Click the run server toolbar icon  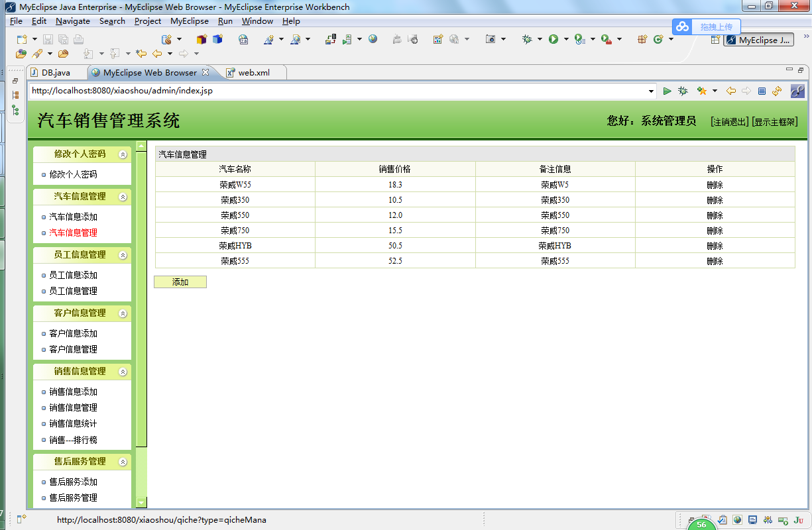tap(347, 40)
